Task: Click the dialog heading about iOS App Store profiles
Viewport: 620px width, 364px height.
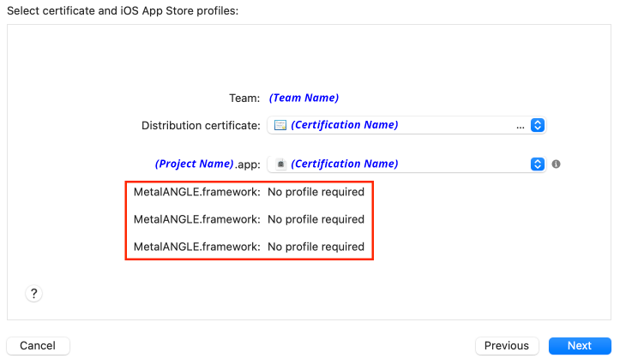Action: pos(123,10)
